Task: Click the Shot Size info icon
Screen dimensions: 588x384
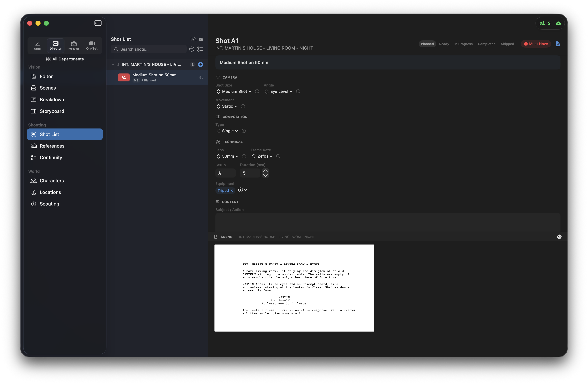Action: tap(257, 91)
